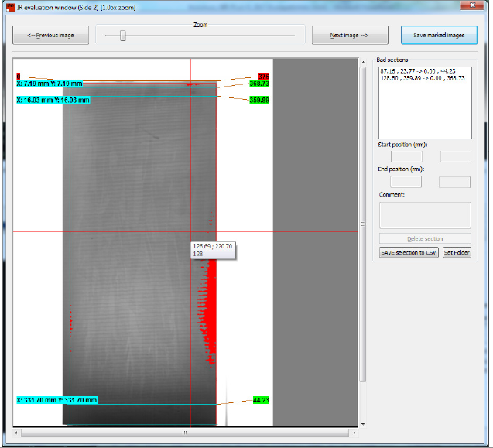Viewport: 493px width, 448px height.
Task: Click the second Start position field
Action: tap(455, 156)
